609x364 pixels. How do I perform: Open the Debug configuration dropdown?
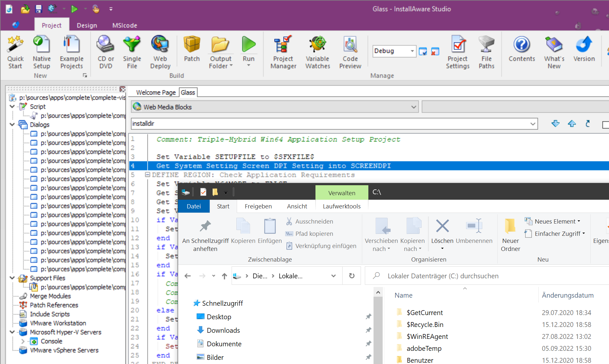pyautogui.click(x=412, y=51)
